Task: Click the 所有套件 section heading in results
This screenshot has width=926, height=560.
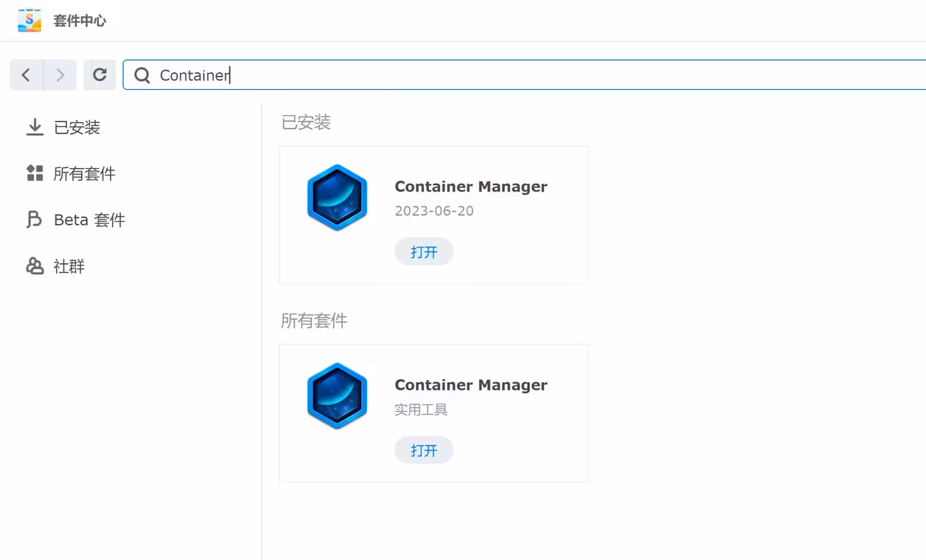Action: pos(314,321)
